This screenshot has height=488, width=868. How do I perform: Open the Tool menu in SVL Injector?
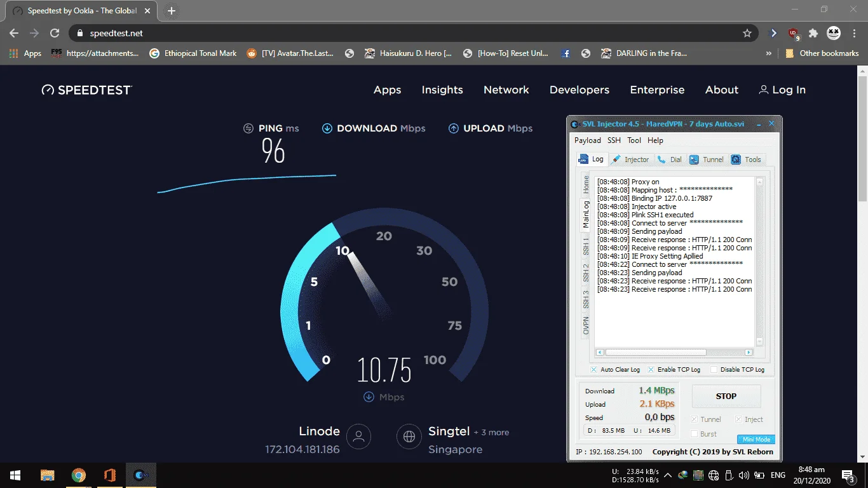point(634,140)
